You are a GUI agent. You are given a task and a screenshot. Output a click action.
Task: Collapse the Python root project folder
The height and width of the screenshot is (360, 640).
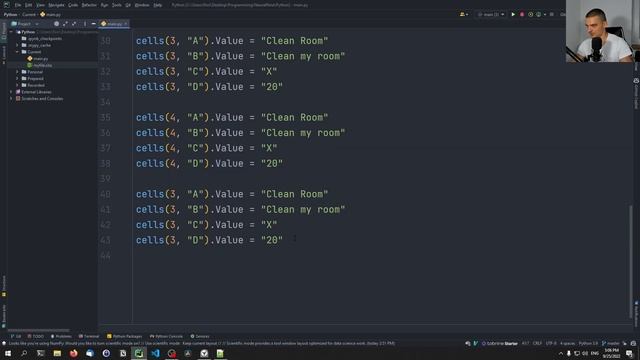coord(11,32)
